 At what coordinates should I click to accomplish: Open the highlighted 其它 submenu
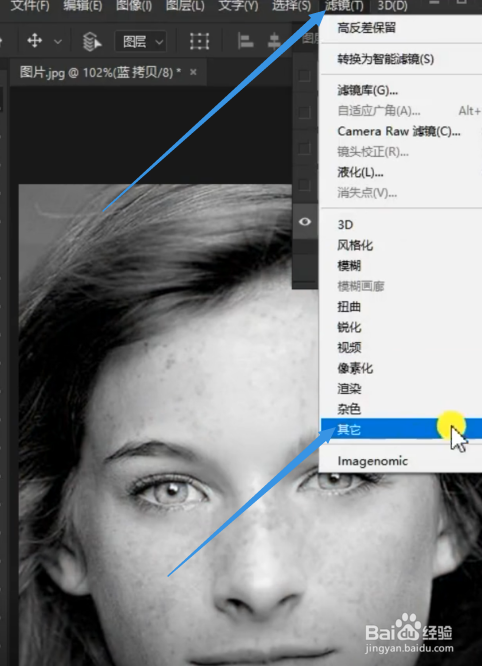[x=401, y=429]
